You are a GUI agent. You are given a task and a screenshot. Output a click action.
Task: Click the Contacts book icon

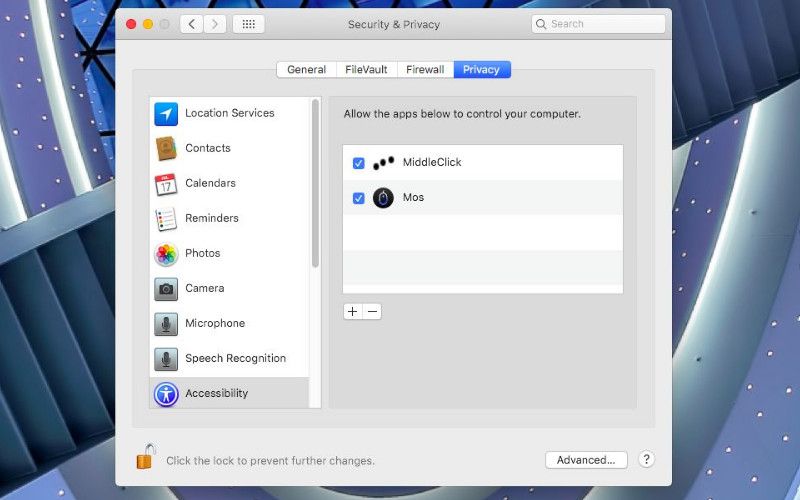[x=166, y=148]
